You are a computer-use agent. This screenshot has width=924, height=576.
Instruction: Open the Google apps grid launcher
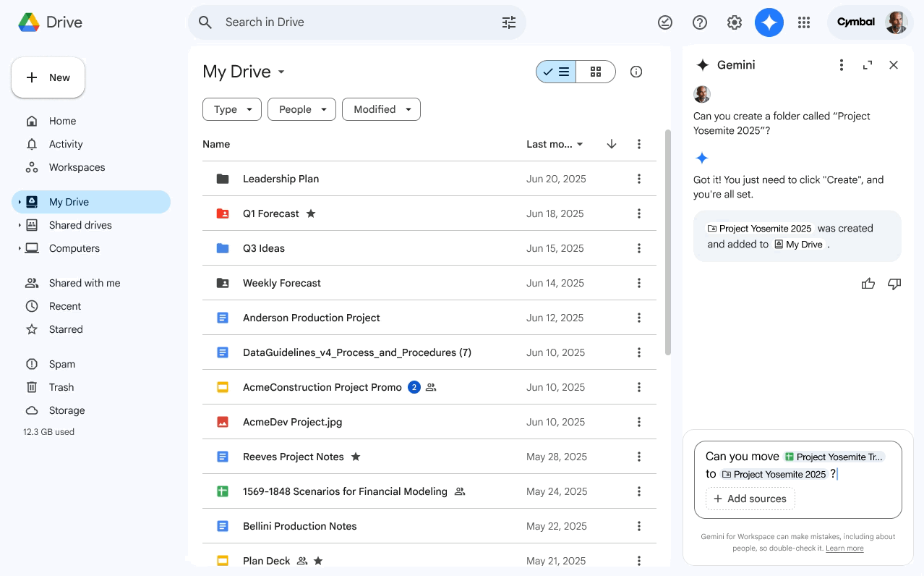coord(804,22)
